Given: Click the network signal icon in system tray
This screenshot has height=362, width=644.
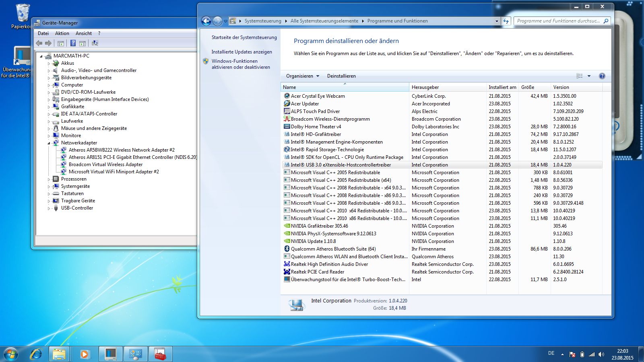Looking at the screenshot, I should [x=592, y=354].
